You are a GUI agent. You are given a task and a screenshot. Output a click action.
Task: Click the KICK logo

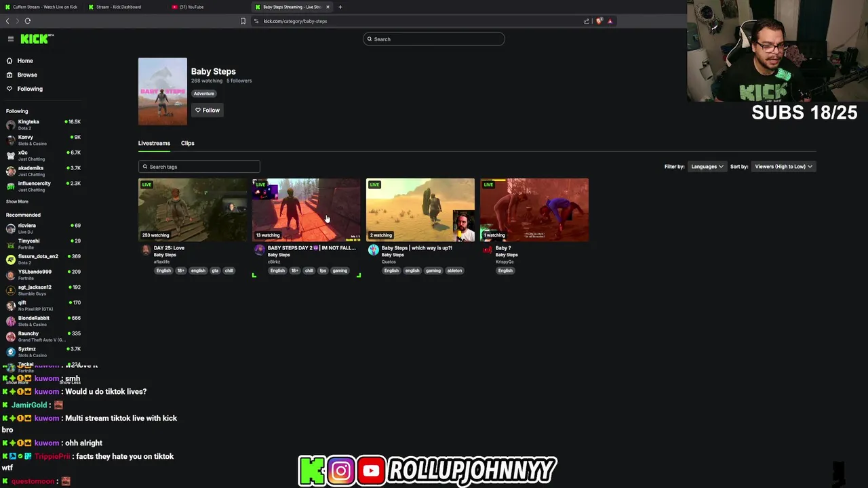click(x=37, y=39)
